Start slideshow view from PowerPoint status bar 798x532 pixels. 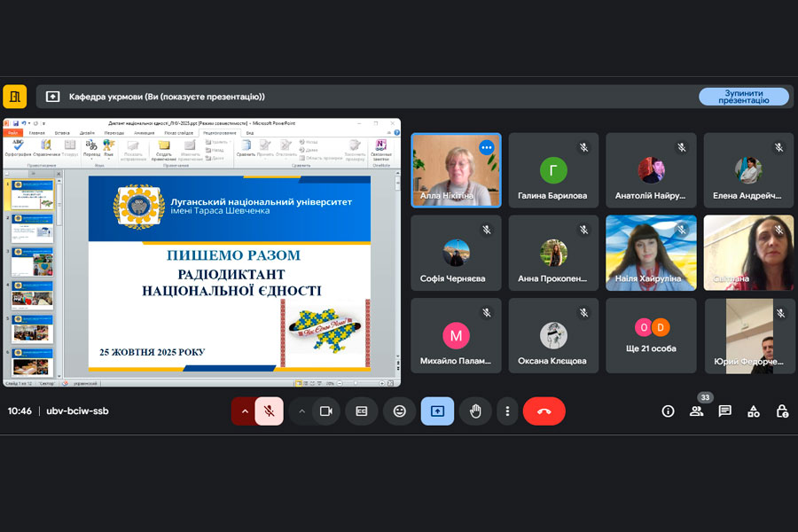[x=319, y=383]
